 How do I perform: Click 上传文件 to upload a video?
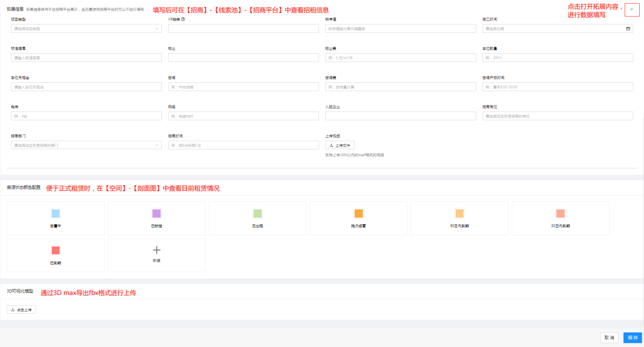[340, 145]
